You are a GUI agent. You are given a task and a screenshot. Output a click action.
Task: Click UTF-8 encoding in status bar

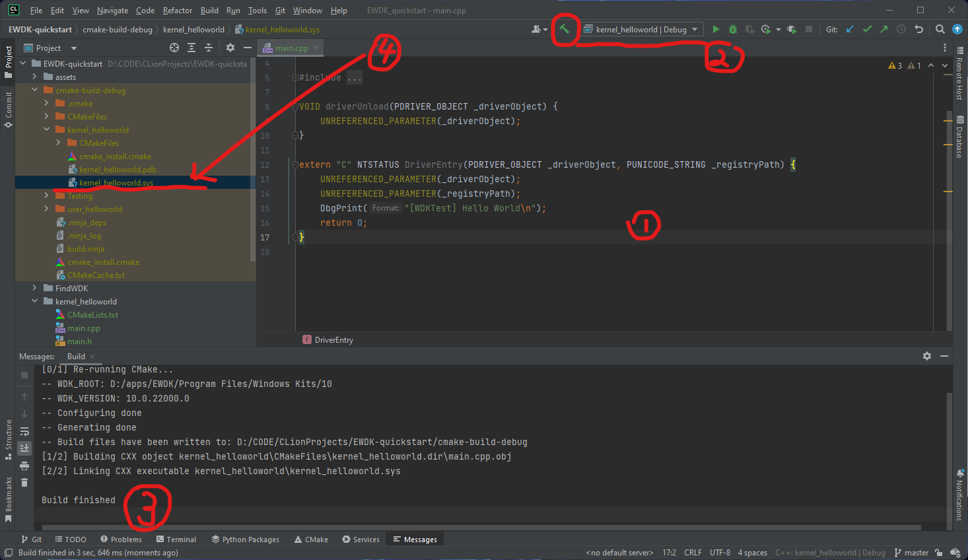click(720, 553)
